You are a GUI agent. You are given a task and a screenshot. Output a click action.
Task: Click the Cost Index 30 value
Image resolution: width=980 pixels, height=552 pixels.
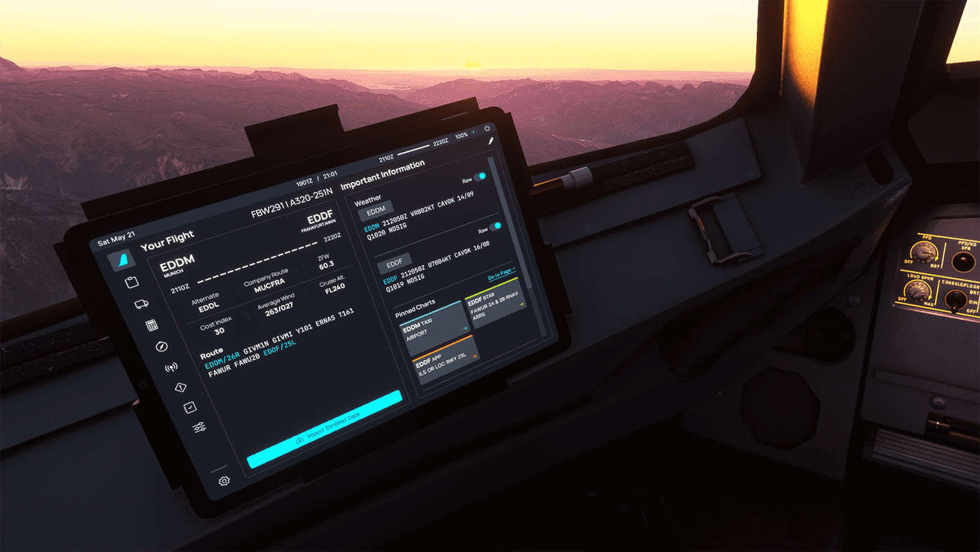click(x=220, y=331)
